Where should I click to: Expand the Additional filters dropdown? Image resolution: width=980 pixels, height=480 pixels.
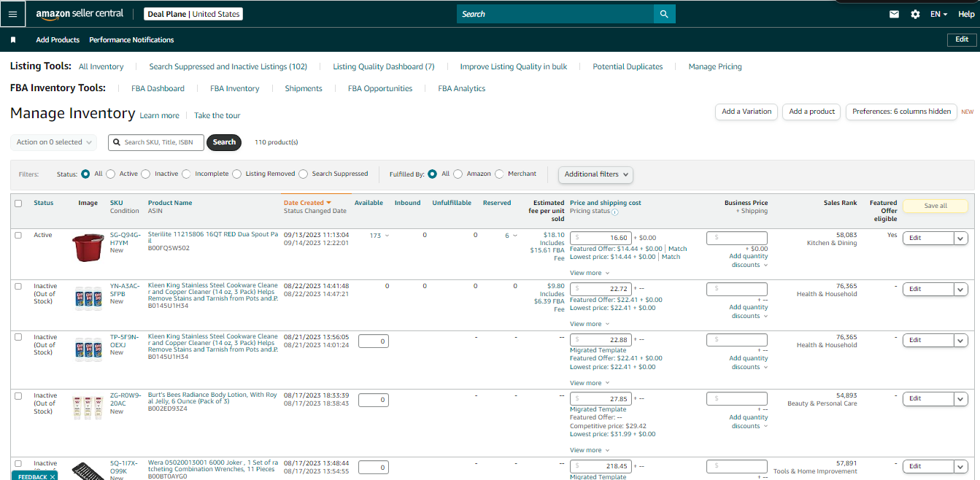point(595,174)
